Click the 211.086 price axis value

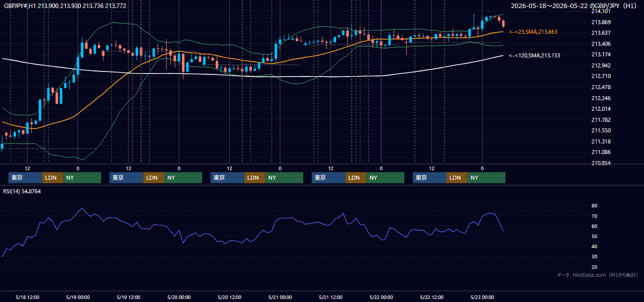601,152
